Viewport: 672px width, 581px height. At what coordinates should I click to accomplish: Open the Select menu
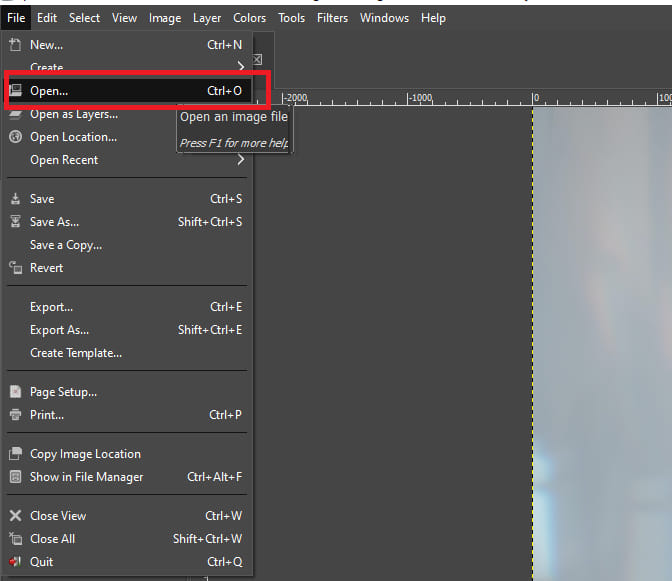click(84, 18)
